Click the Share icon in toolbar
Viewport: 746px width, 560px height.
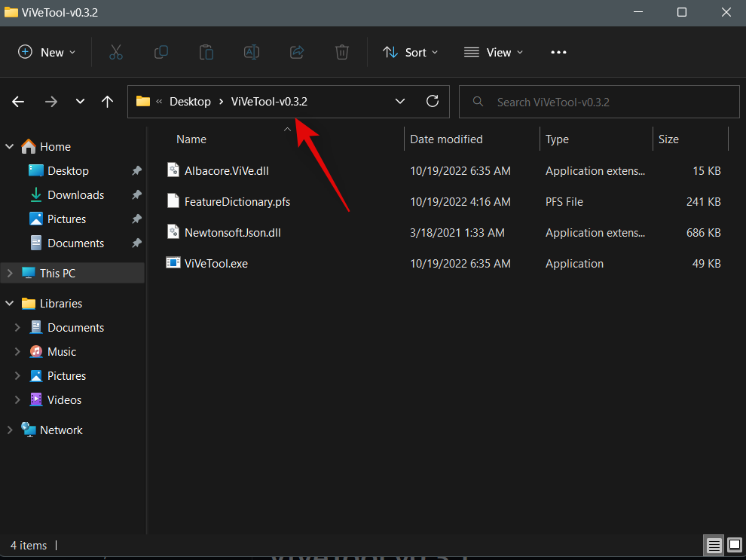tap(297, 52)
